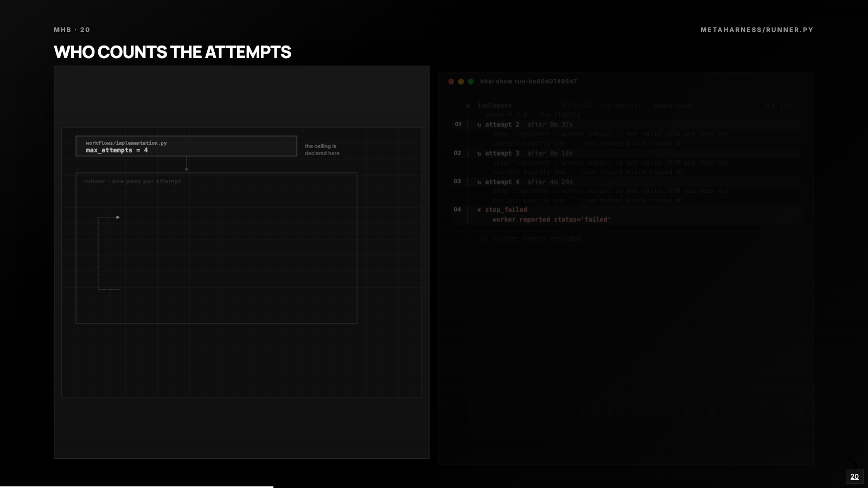Click the X icon beside step_failed
868x488 pixels.
(x=479, y=210)
